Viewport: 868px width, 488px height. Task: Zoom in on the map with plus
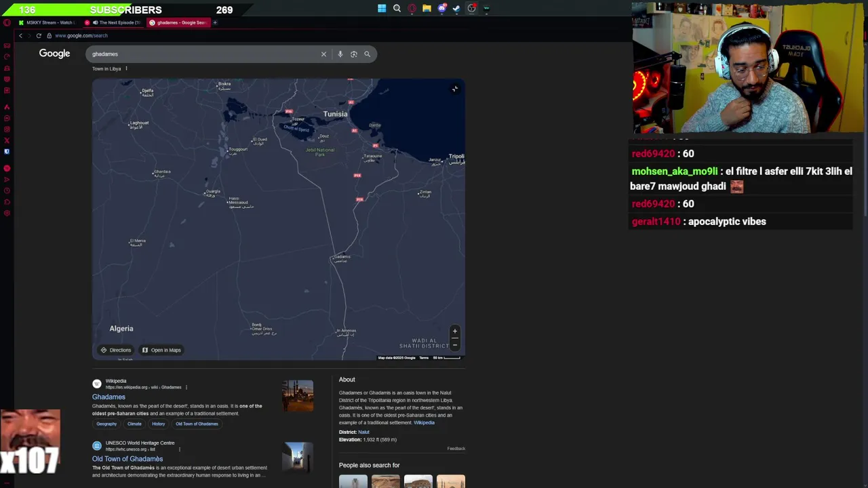click(455, 331)
